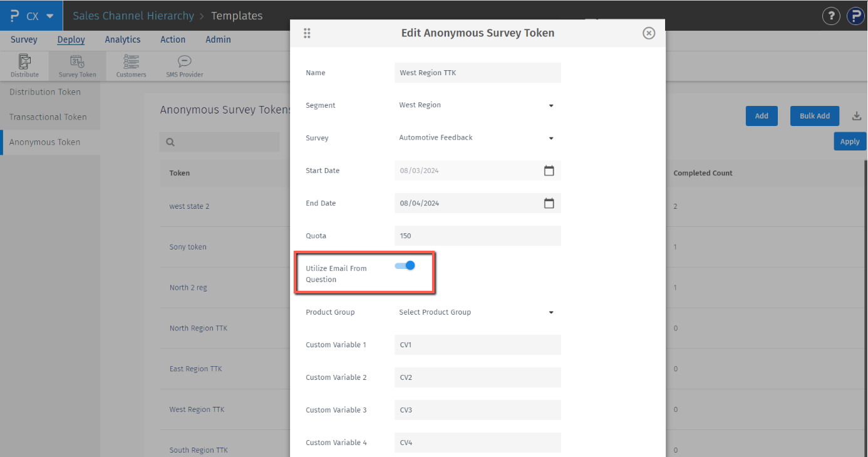Click the Customers icon in the toolbar
868x457 pixels.
coord(131,65)
